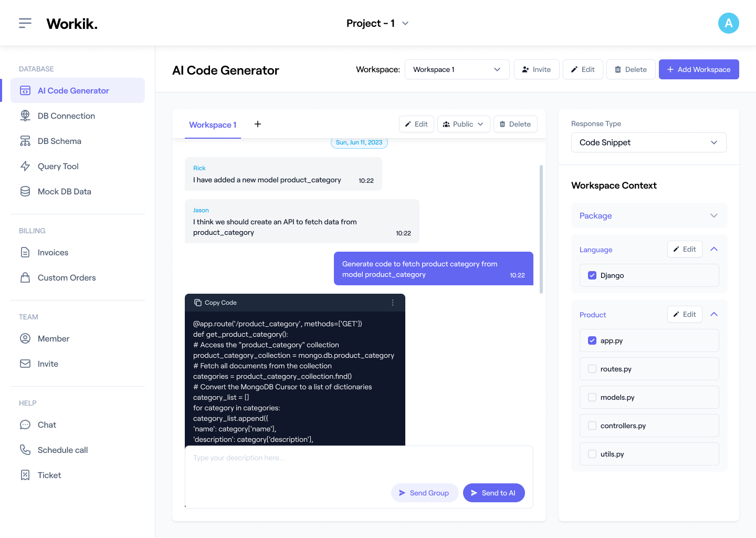This screenshot has width=756, height=538.
Task: Check the models.py checkbox
Action: tap(592, 397)
